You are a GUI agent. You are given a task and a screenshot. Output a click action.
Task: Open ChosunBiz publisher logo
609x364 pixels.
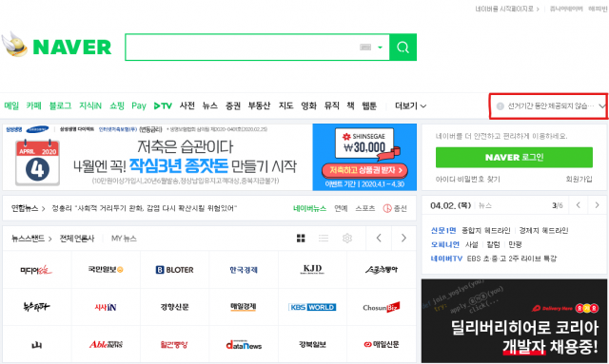[382, 307]
